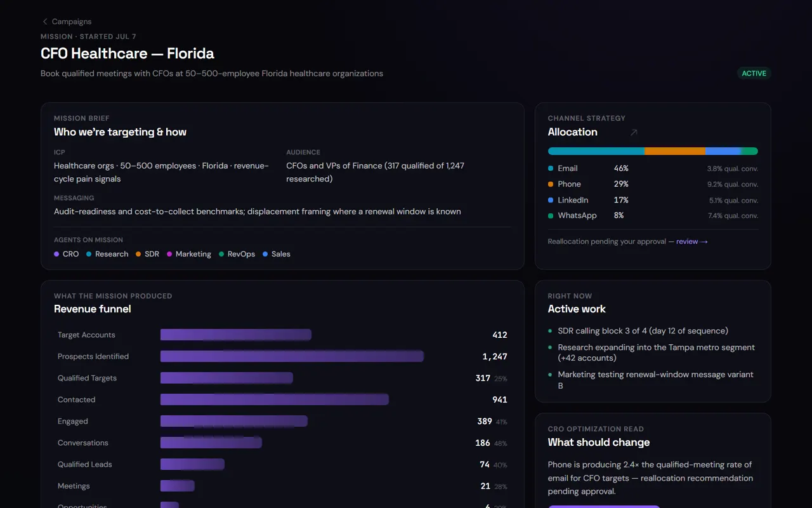This screenshot has width=812, height=508.
Task: Click the 46% Email allocation value
Action: 621,168
